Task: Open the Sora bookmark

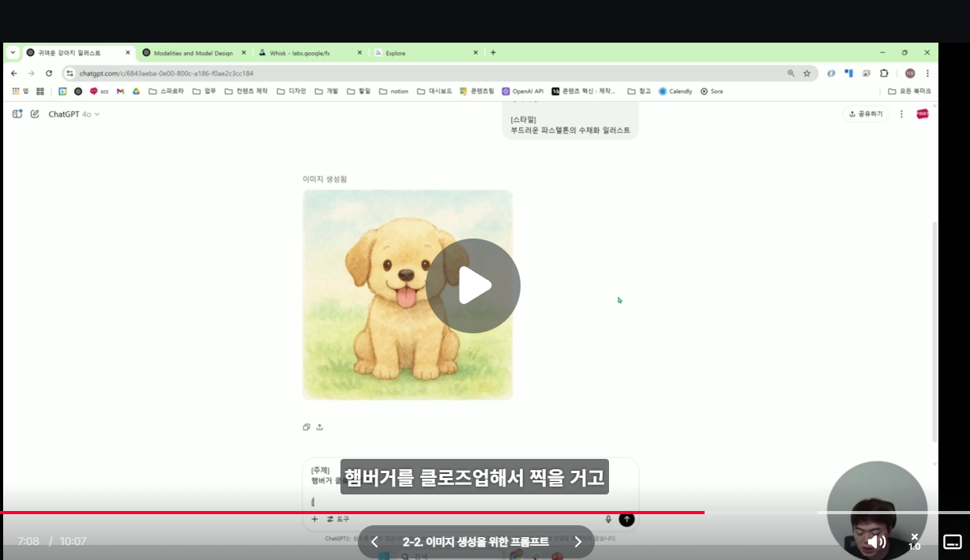Action: coord(712,91)
